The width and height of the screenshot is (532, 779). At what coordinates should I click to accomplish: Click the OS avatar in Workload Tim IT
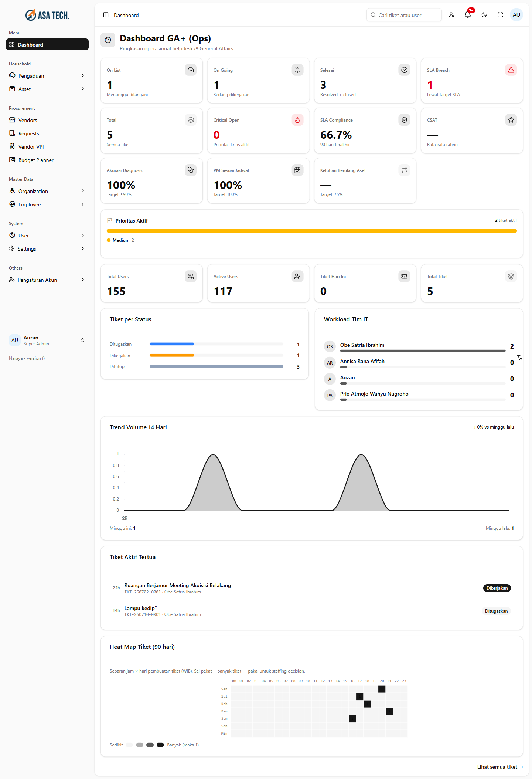(330, 346)
